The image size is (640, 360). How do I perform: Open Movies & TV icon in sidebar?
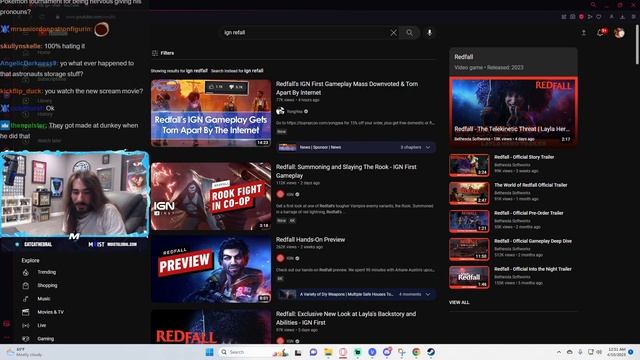coord(26,312)
